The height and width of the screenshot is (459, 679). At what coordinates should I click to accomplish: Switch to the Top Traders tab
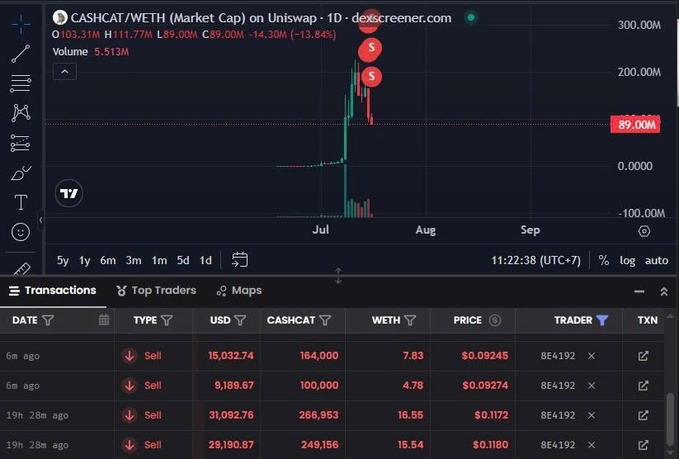pos(156,291)
